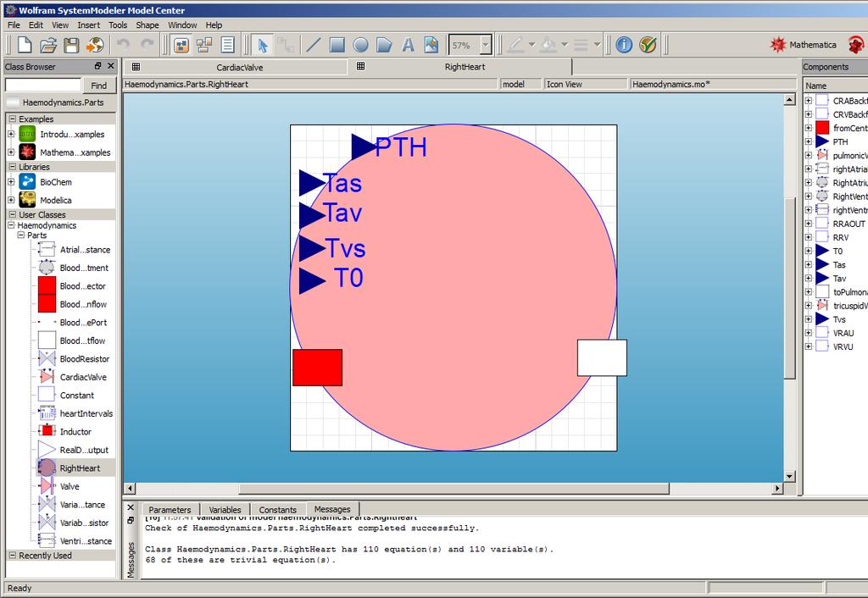The image size is (868, 598).
Task: Select the Text tool (A icon)
Action: click(x=408, y=45)
